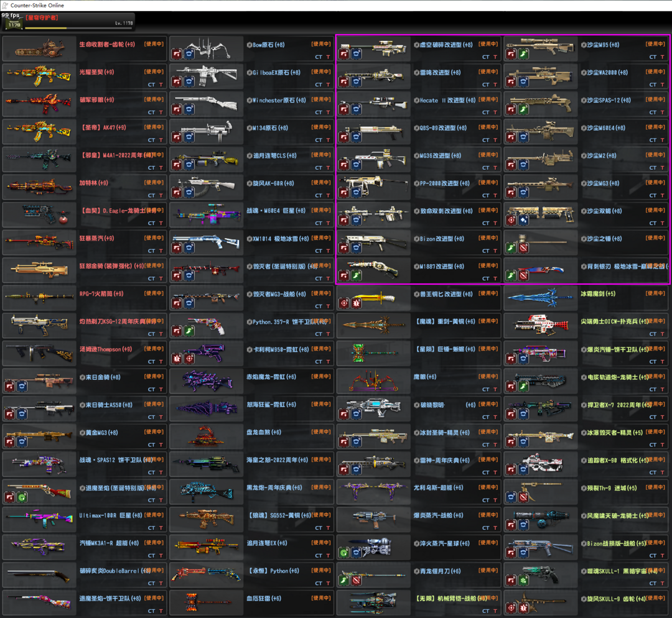Click blue reload icon on 黄金MG3
Viewport: 672px width, 618px height.
(22, 442)
